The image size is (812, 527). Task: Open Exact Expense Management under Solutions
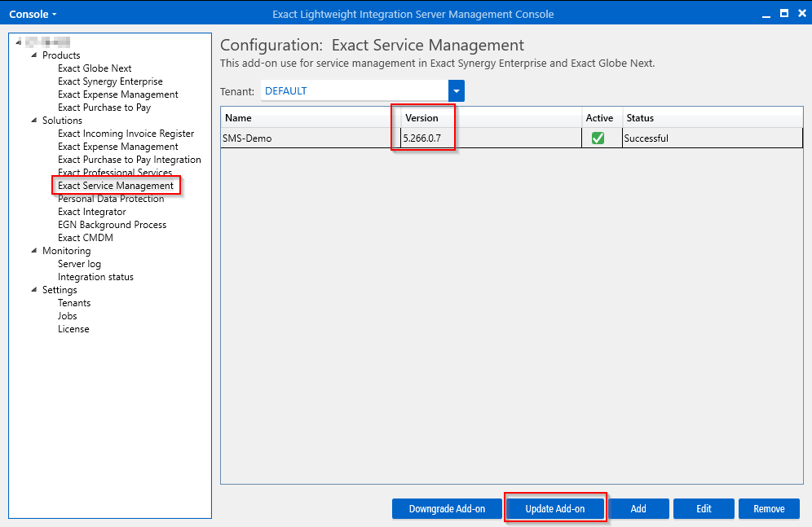coord(118,147)
